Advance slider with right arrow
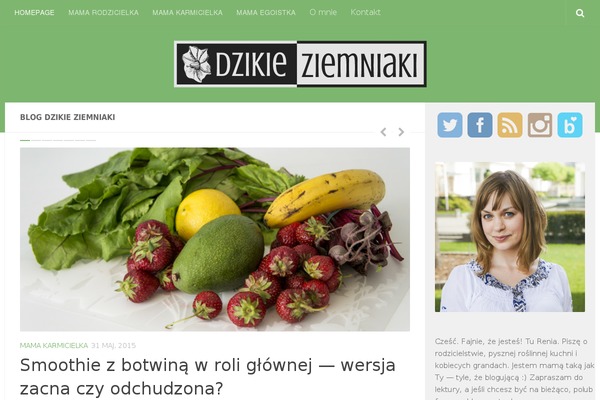Viewport: 600px width, 400px height. 401,132
